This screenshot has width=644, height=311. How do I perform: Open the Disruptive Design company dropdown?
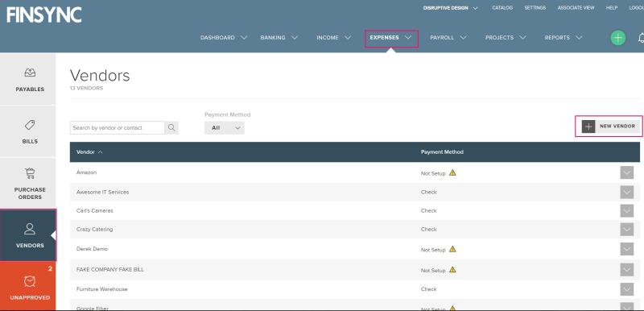450,8
